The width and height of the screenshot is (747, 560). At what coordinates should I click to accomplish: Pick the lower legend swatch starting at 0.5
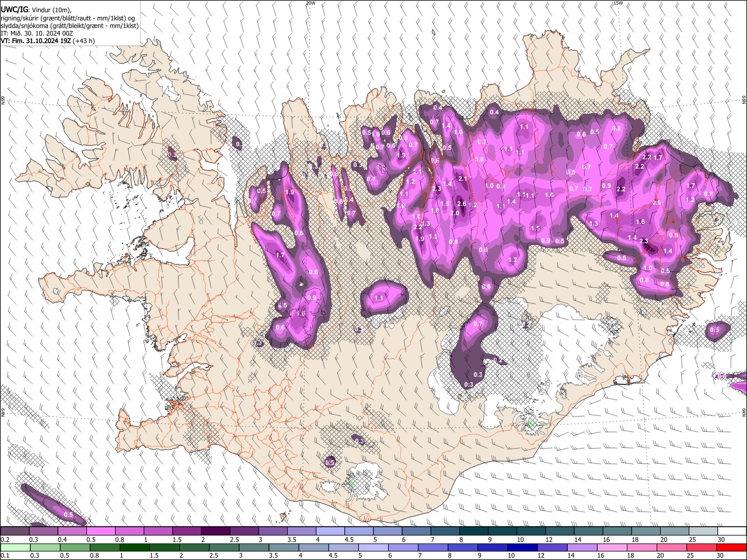[x=75, y=547]
